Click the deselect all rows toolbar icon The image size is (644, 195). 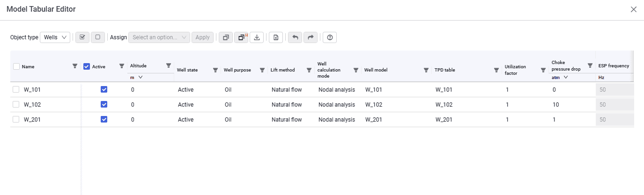point(97,37)
